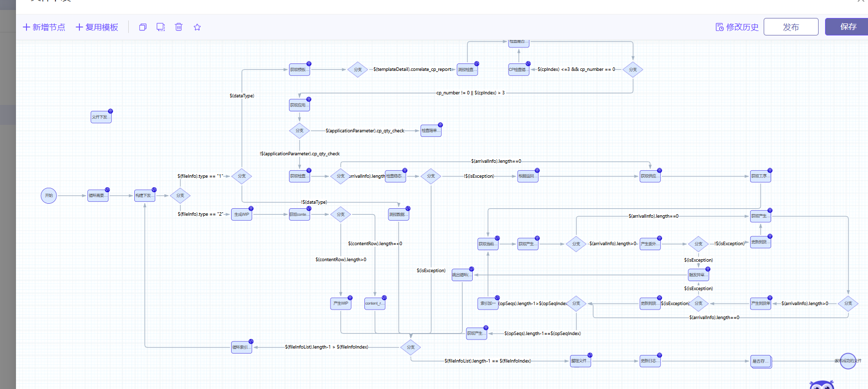Screen dimensions: 868x389
Task: Click the $(dataType) edge label
Action: (242, 96)
